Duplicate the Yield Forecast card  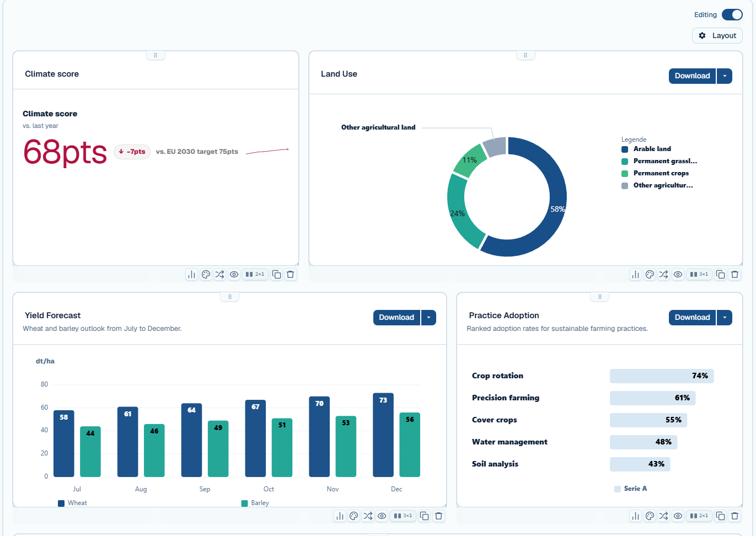pyautogui.click(x=425, y=516)
